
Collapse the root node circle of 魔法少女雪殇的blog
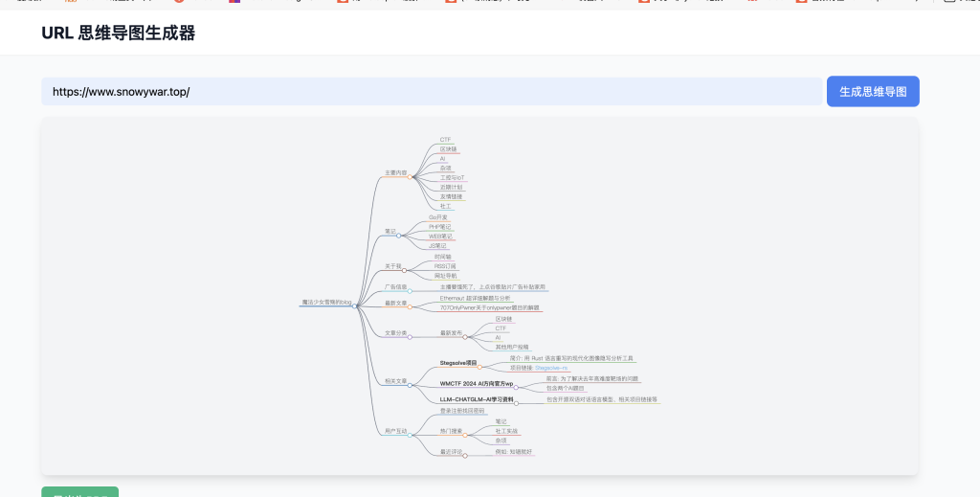click(354, 306)
